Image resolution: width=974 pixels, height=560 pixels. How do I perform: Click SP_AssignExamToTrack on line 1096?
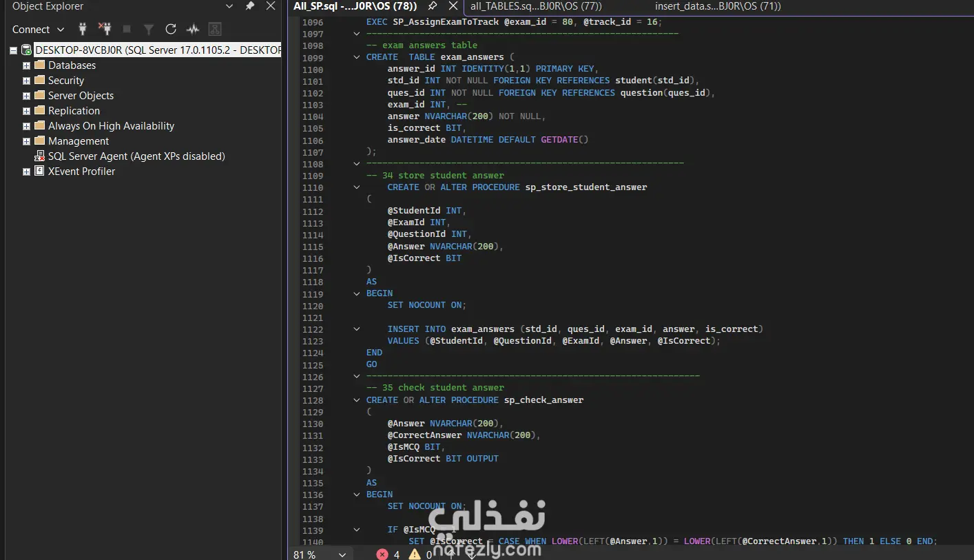pyautogui.click(x=446, y=21)
